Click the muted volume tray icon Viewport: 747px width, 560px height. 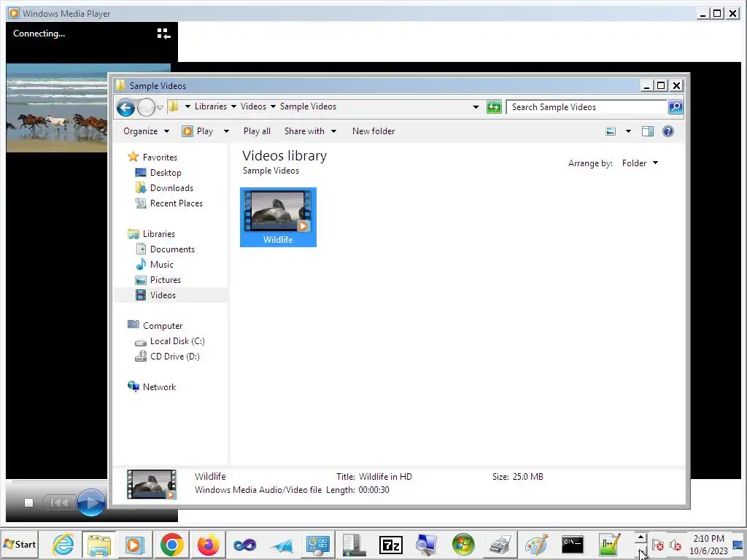point(675,545)
